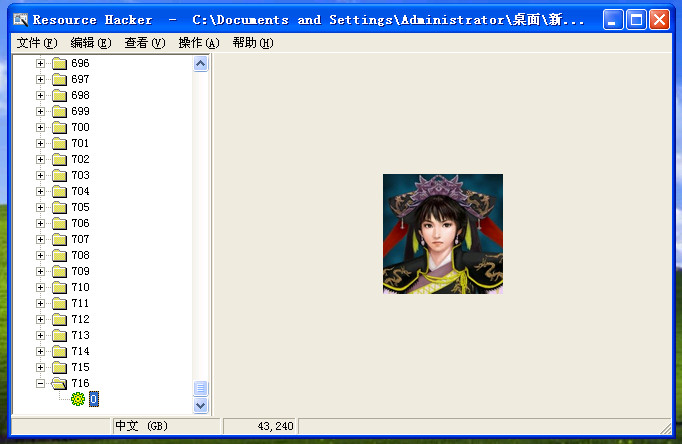Minimize the Resource Hacker window
The width and height of the screenshot is (682, 444).
click(x=613, y=20)
